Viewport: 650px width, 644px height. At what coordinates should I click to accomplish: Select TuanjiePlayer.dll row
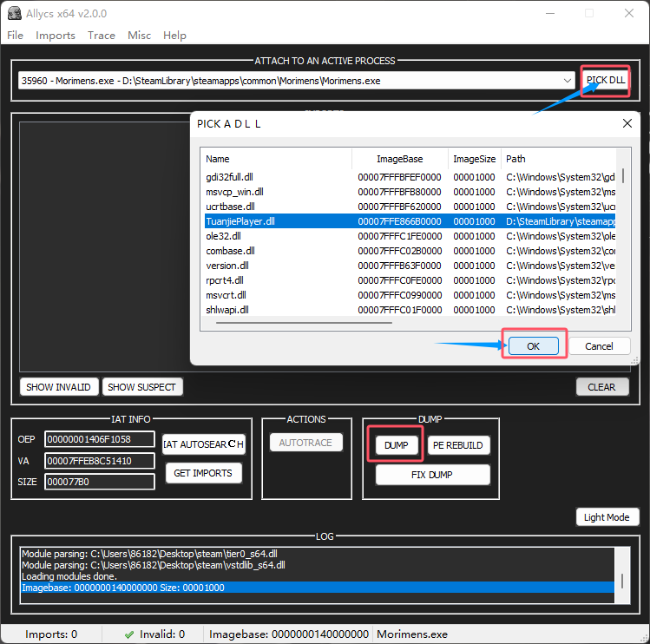410,221
